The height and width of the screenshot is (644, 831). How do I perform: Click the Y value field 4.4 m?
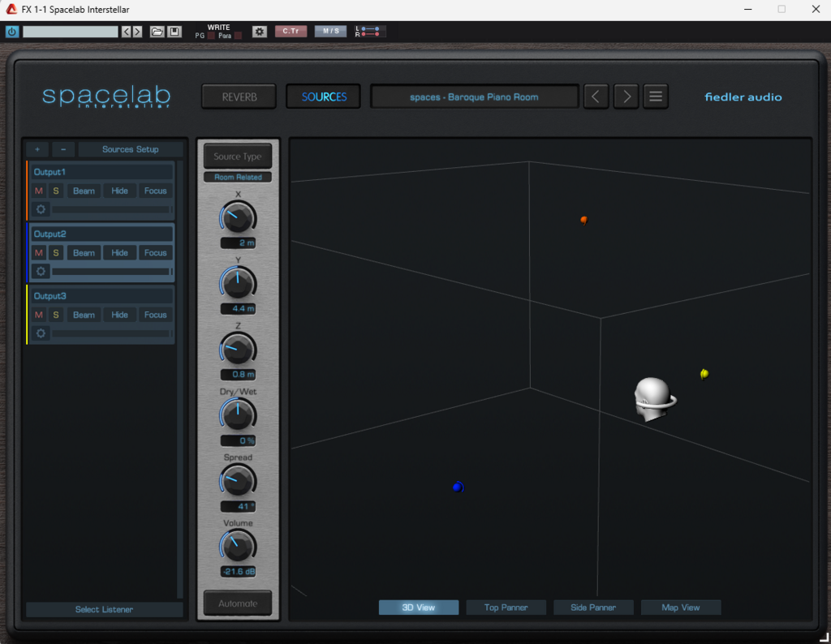[238, 309]
